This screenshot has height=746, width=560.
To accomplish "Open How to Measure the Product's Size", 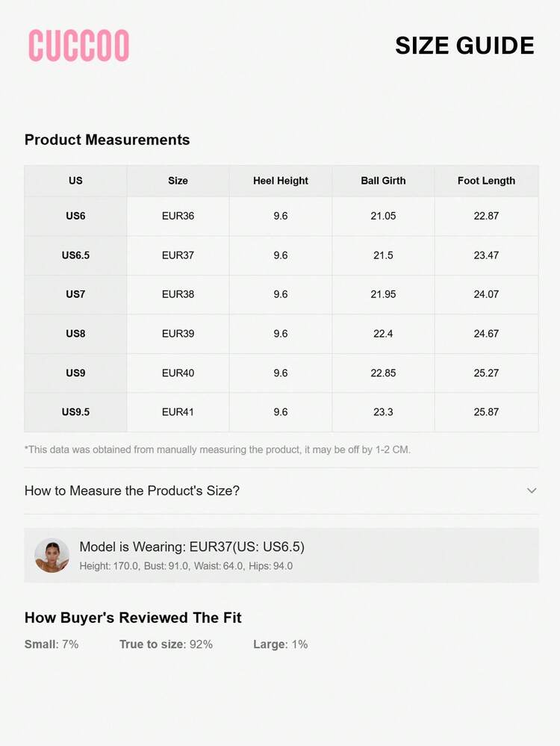I will [132, 491].
